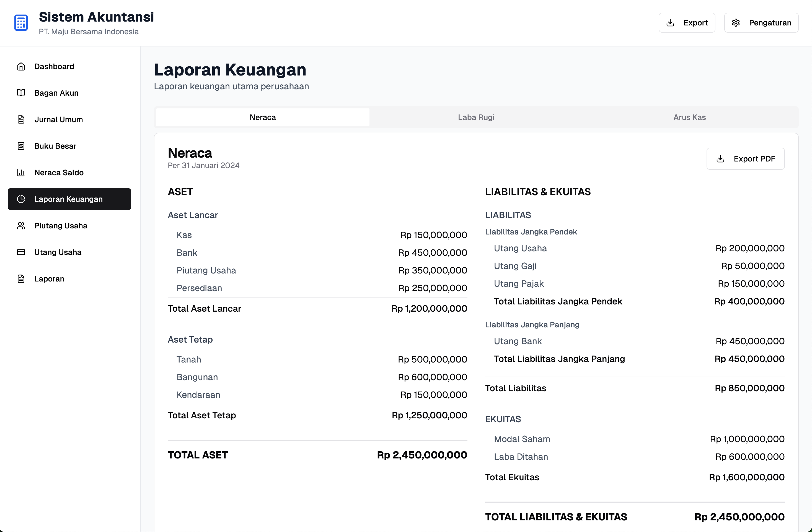This screenshot has height=532, width=812.
Task: Click the Export PDF button
Action: click(x=746, y=159)
